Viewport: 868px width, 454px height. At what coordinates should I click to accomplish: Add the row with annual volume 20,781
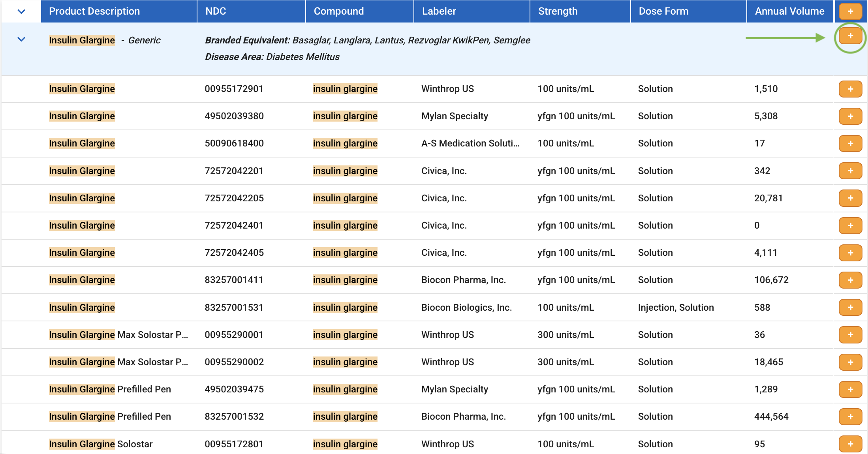(850, 198)
